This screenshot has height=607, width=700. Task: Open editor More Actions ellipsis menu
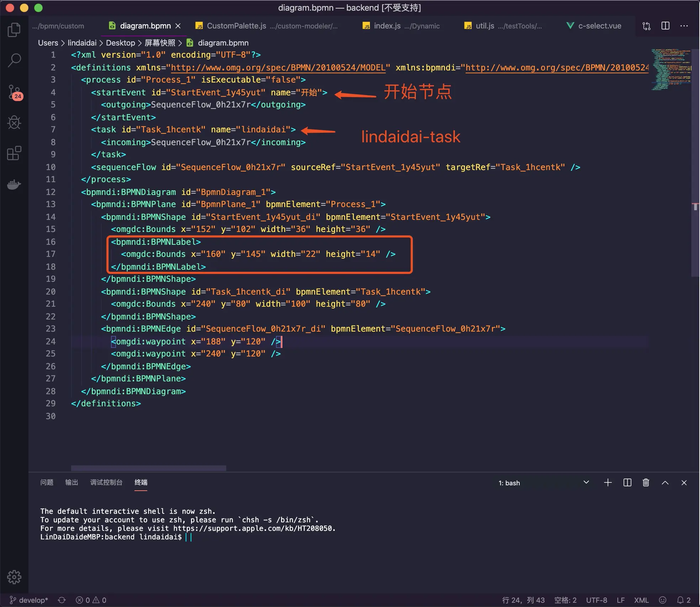pos(684,26)
